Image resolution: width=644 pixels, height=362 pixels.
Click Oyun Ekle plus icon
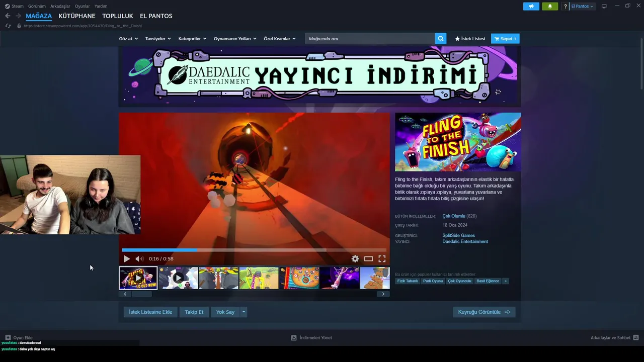coord(8,338)
